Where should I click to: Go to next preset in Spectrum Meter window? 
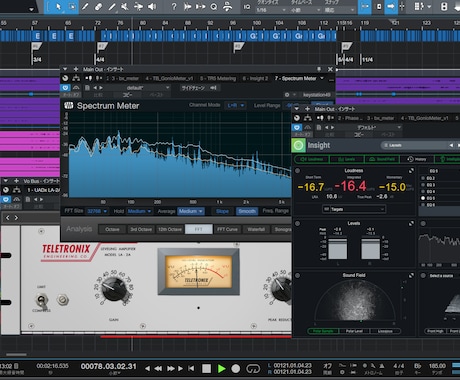pyautogui.click(x=101, y=88)
